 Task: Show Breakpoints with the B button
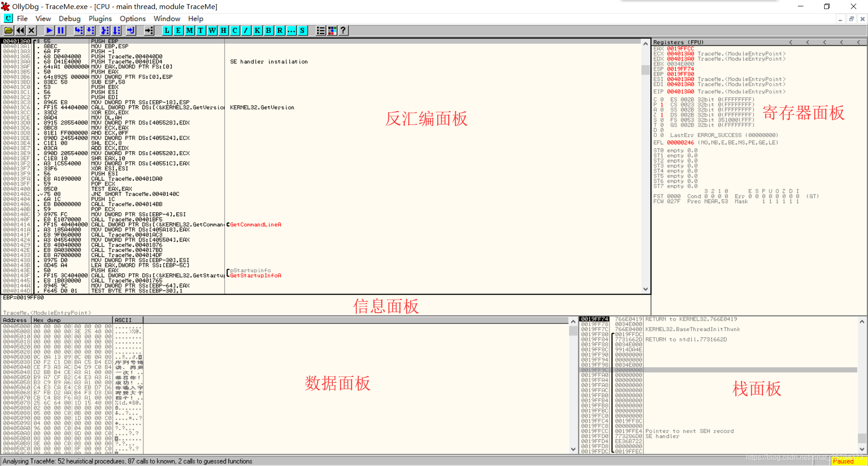tap(269, 30)
